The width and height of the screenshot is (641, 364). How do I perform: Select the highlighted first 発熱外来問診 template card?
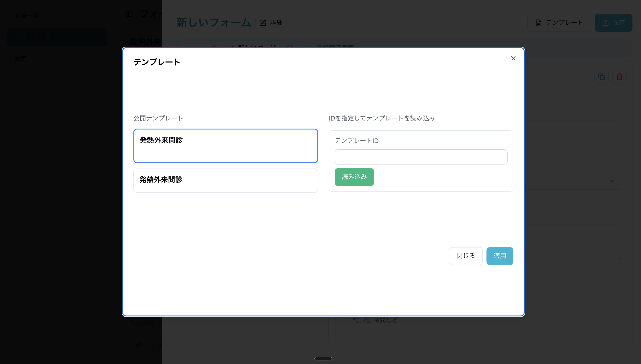pyautogui.click(x=225, y=146)
